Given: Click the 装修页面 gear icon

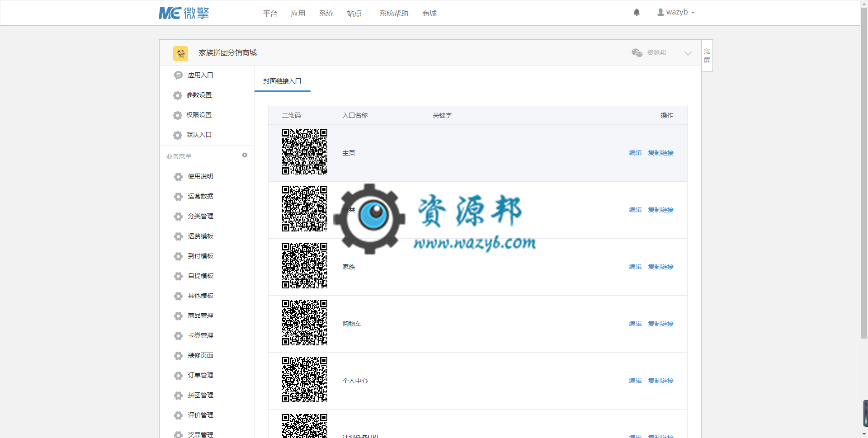Looking at the screenshot, I should [179, 356].
